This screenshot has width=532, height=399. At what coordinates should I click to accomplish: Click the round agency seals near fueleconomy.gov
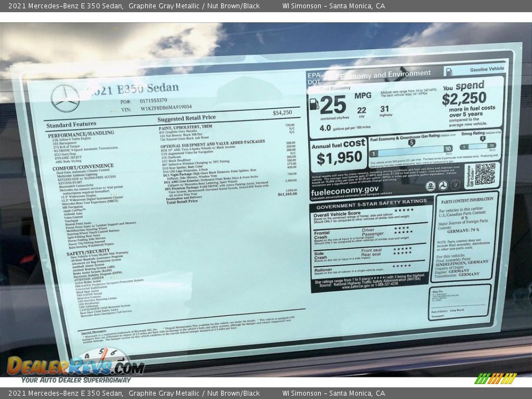[x=443, y=186]
